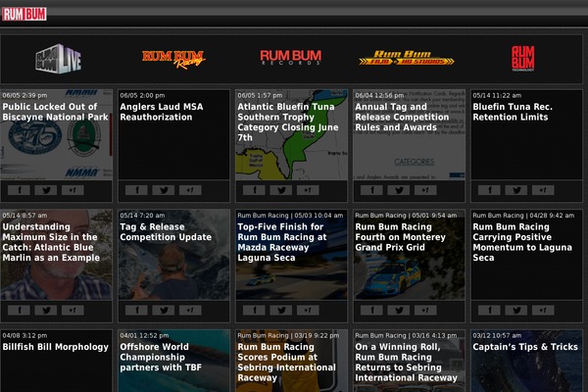Image resolution: width=588 pixels, height=392 pixels.
Task: Open Annual Tag and Release Competition Rules
Action: [x=402, y=117]
